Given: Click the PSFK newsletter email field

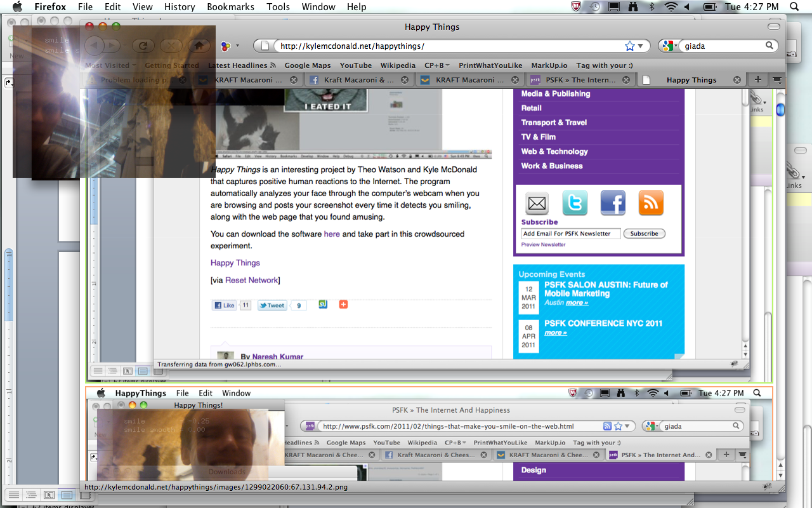Looking at the screenshot, I should coord(570,234).
